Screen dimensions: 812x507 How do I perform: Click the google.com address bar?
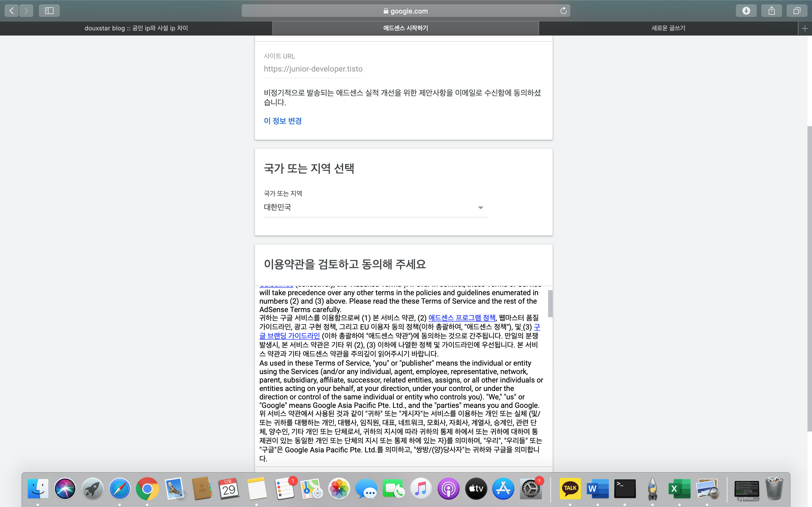[x=405, y=11]
